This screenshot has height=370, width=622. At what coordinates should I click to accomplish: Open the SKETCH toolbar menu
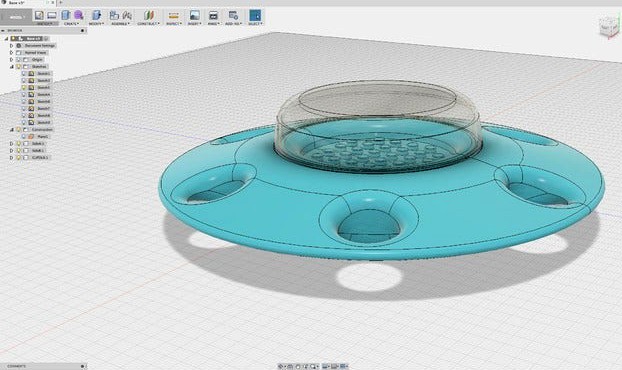[45, 23]
